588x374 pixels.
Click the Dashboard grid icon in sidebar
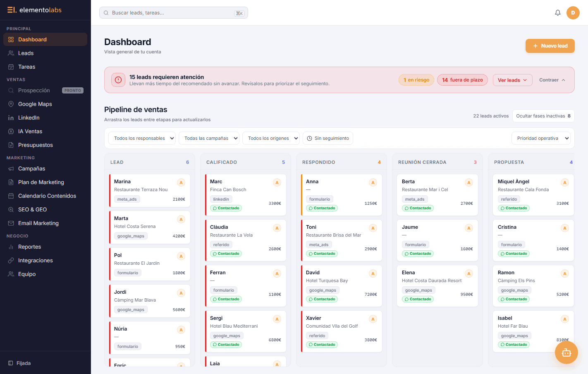point(11,40)
